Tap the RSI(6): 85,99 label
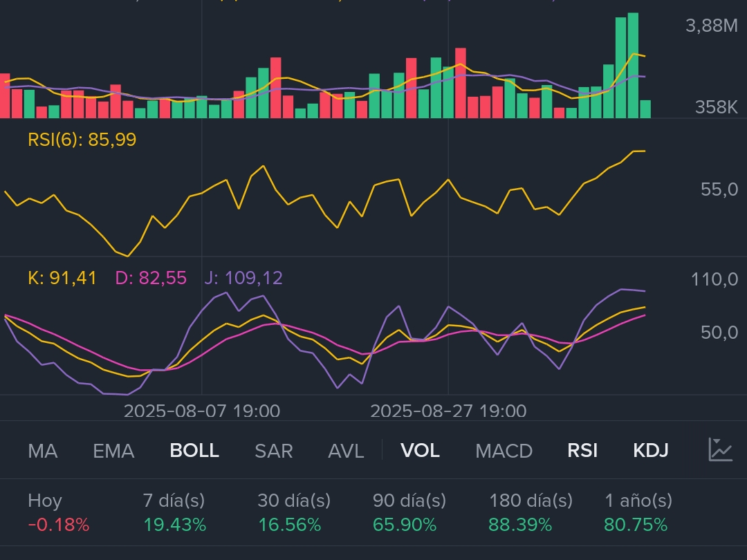Image resolution: width=747 pixels, height=560 pixels. [x=82, y=140]
